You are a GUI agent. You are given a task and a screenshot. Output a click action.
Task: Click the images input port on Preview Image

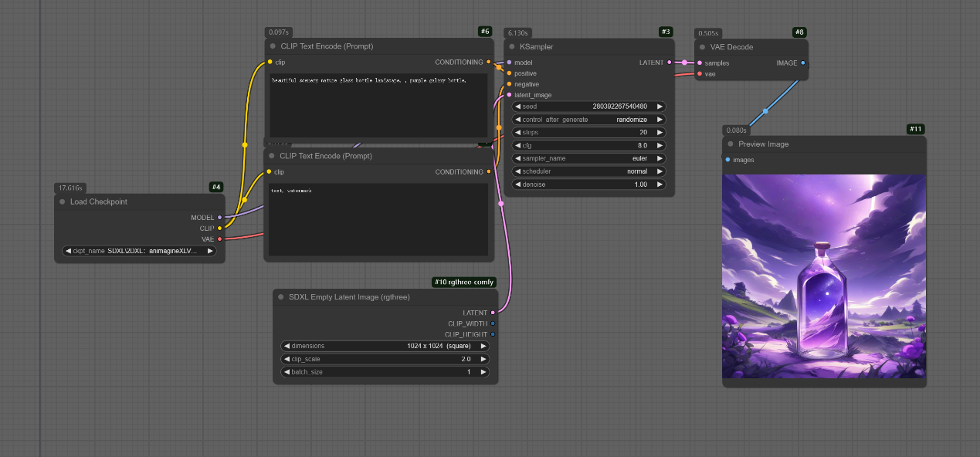click(727, 160)
